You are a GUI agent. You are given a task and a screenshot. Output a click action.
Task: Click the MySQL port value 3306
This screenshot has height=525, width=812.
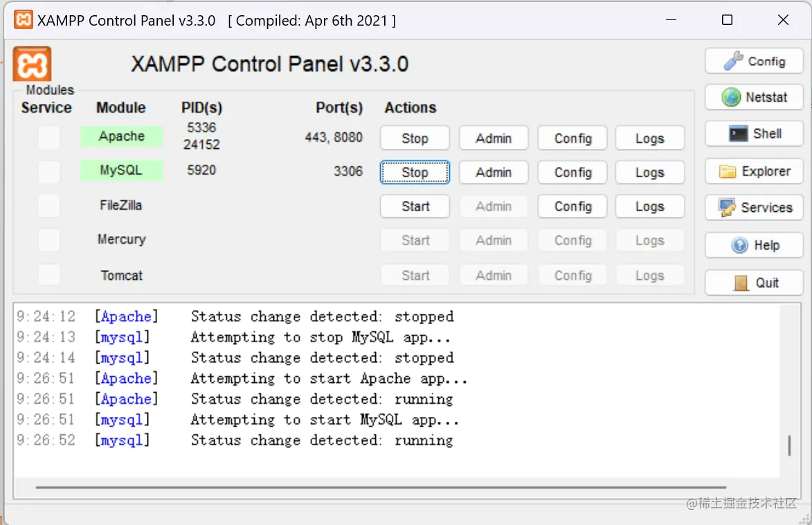(x=348, y=171)
